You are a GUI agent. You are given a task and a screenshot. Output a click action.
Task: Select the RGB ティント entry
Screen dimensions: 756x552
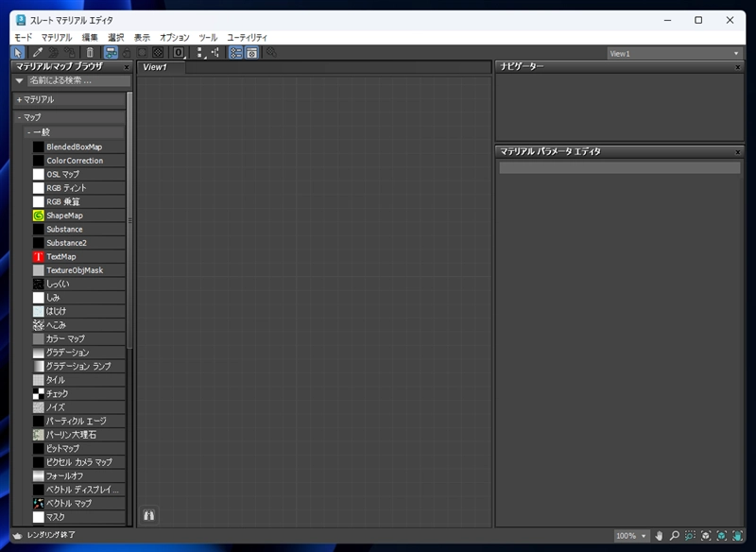coord(78,188)
